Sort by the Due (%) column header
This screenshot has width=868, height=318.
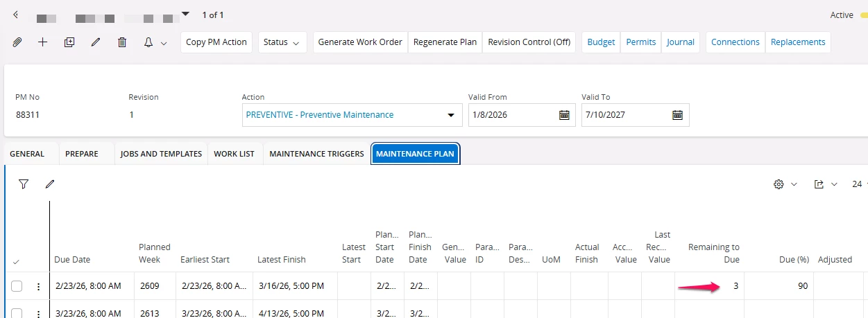click(x=794, y=260)
